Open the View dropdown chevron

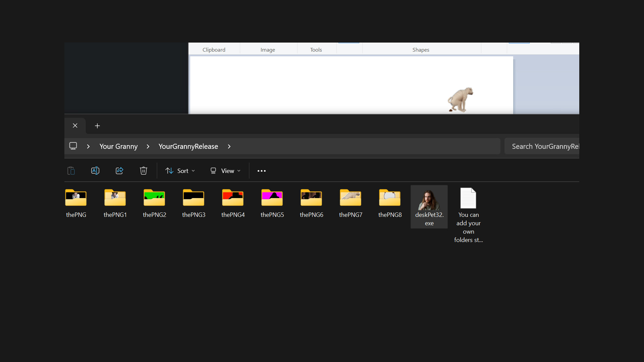click(238, 171)
